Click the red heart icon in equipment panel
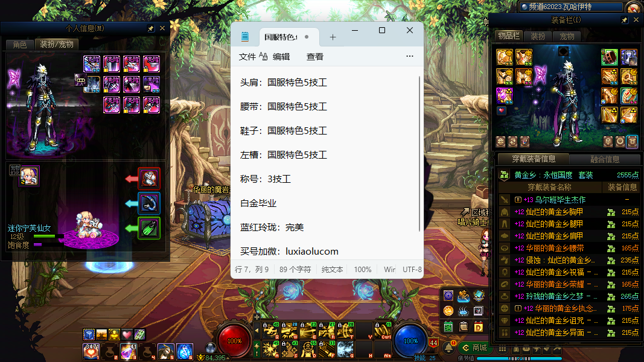This screenshot has height=362, width=644. tap(501, 110)
